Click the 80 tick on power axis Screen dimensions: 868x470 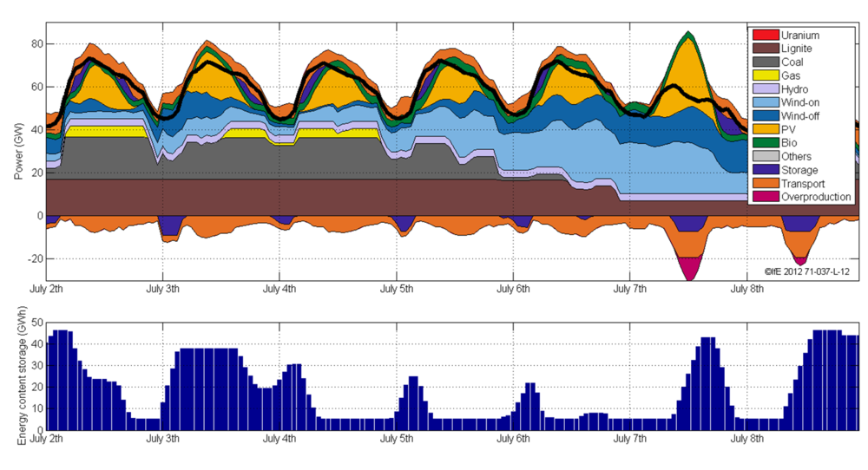coord(36,43)
